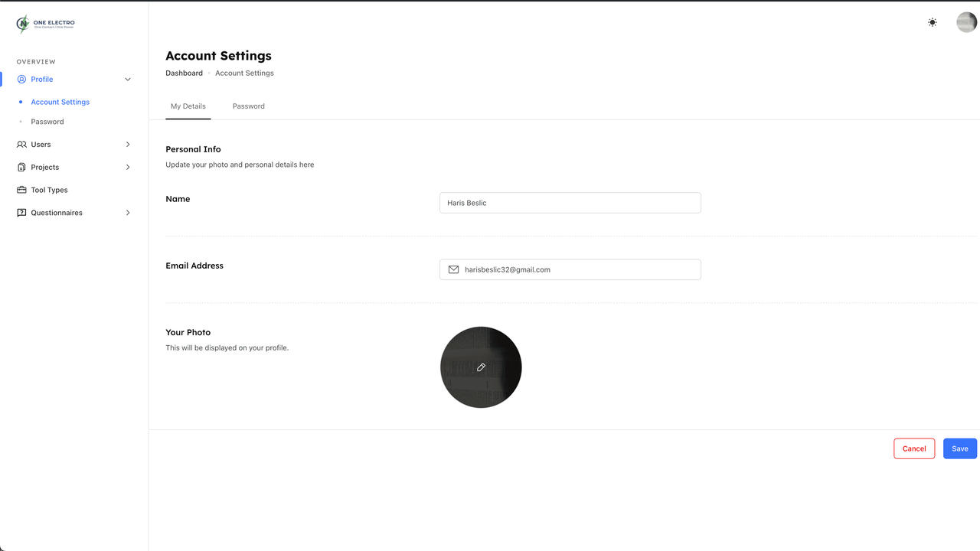Click the Users group icon

[21, 145]
